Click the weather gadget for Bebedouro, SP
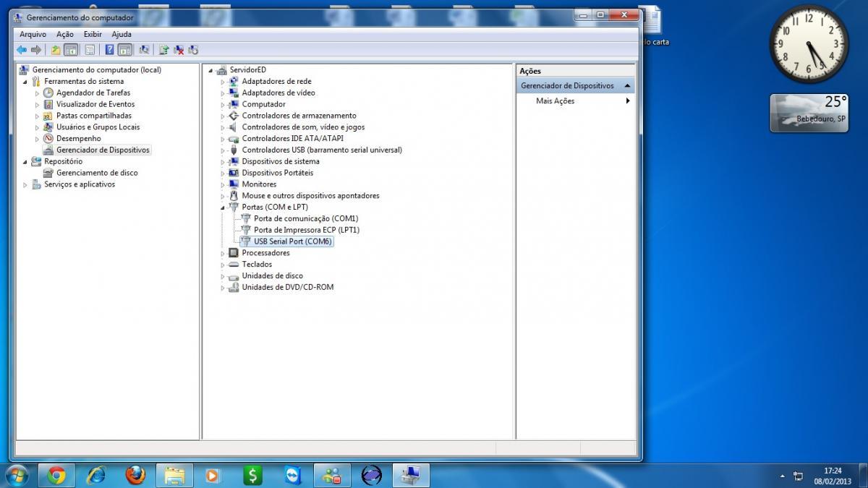The width and height of the screenshot is (868, 488). pyautogui.click(x=808, y=113)
